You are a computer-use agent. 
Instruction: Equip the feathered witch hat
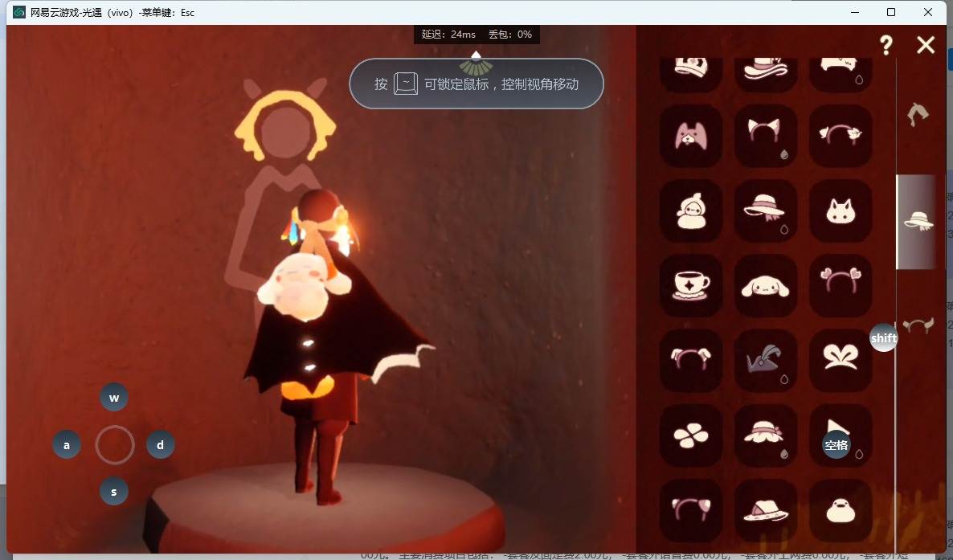[x=765, y=361]
